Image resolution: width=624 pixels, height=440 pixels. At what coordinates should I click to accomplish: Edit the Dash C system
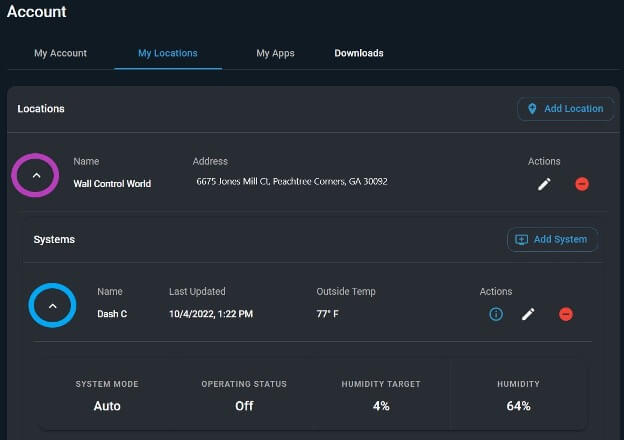pyautogui.click(x=528, y=314)
